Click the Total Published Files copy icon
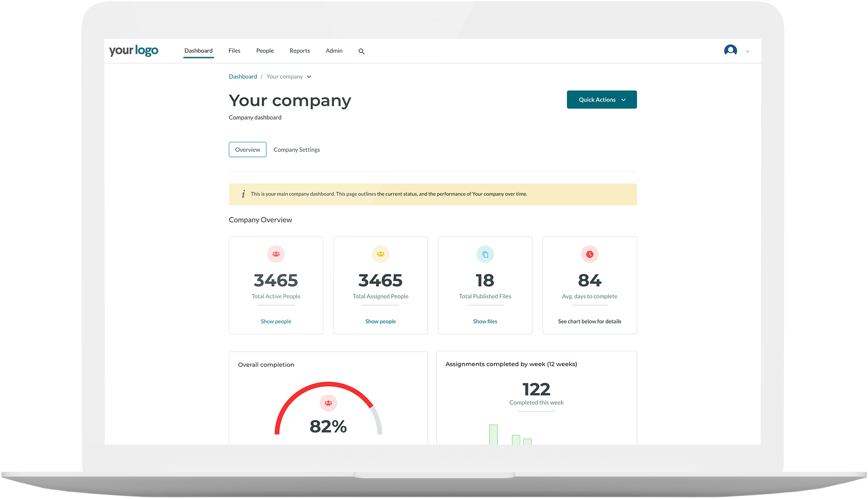Viewport: 868px width, 499px height. pyautogui.click(x=485, y=254)
